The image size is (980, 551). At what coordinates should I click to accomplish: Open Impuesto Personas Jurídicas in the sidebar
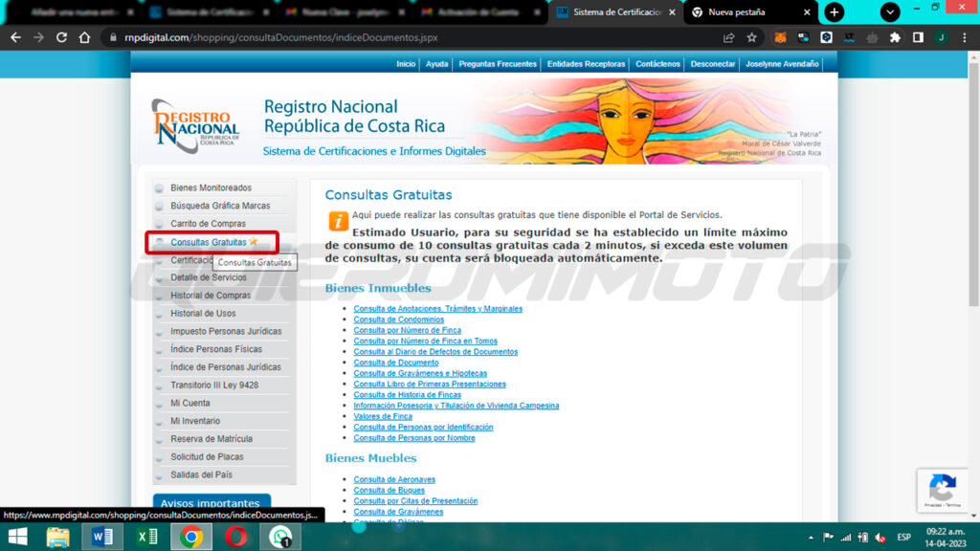[x=226, y=331]
